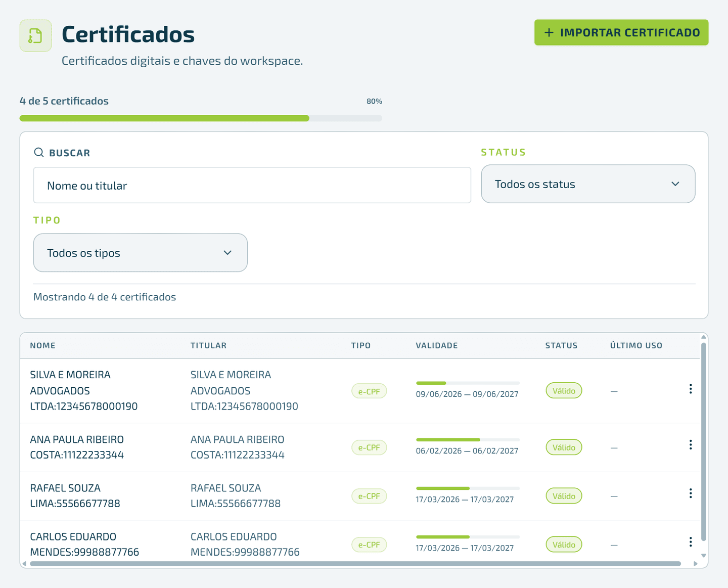This screenshot has width=728, height=588.
Task: Open the Todos os status dropdown
Action: 588,184
